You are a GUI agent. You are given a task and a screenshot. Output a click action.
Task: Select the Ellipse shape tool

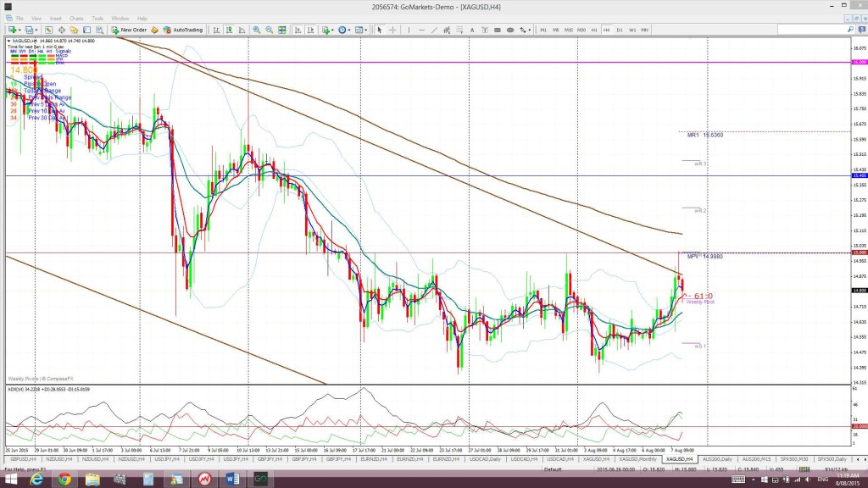pyautogui.click(x=510, y=30)
